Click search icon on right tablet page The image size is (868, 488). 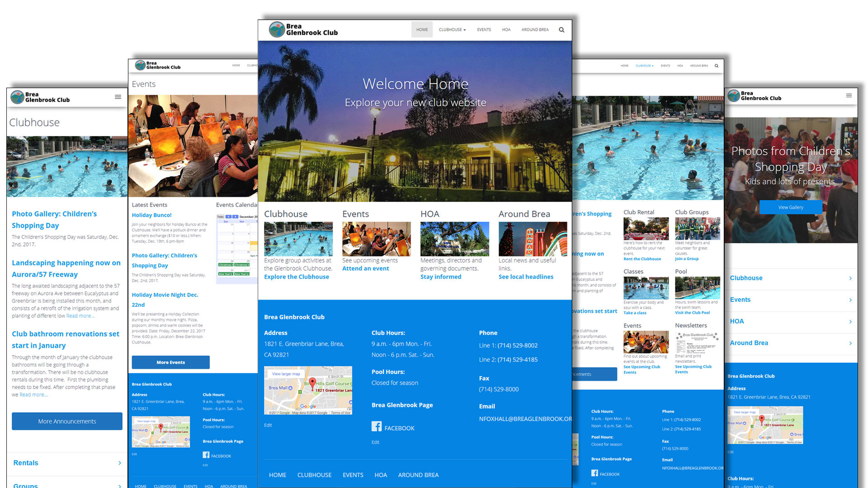point(716,66)
